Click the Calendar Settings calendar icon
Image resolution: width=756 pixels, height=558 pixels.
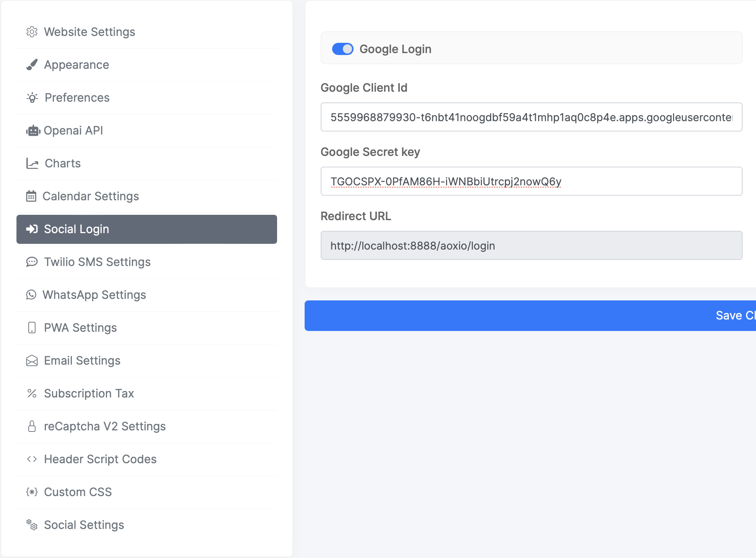tap(31, 196)
